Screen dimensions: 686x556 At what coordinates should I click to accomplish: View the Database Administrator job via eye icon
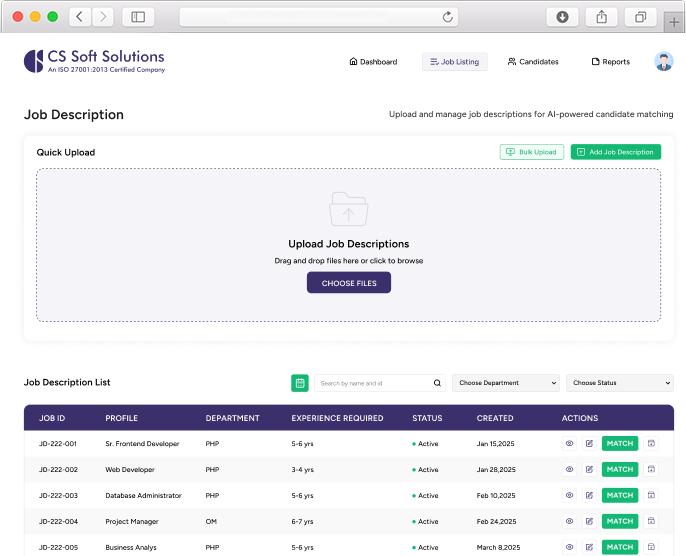click(569, 495)
